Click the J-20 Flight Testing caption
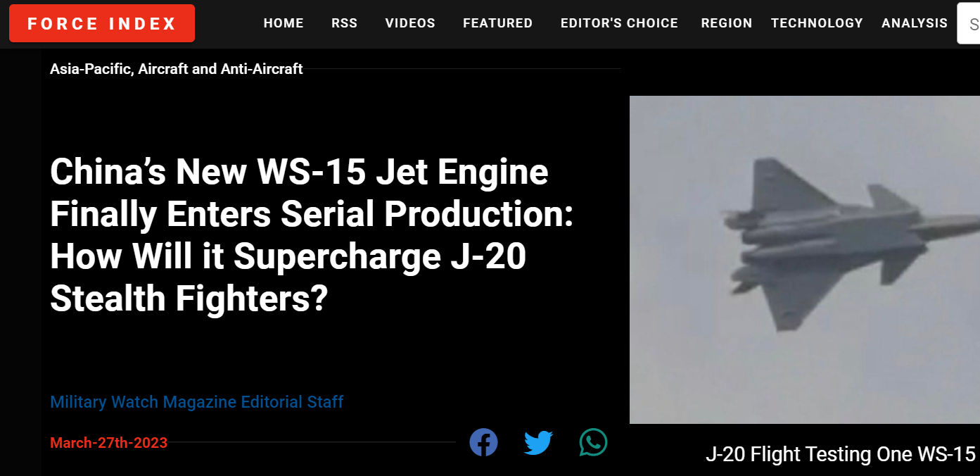Screen dimensions: 980x476 (841, 454)
